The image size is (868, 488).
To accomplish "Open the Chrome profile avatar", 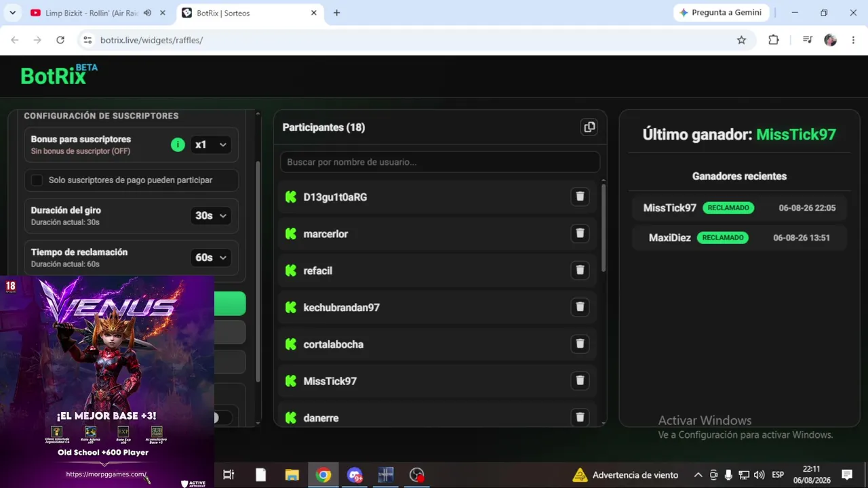I will point(830,40).
